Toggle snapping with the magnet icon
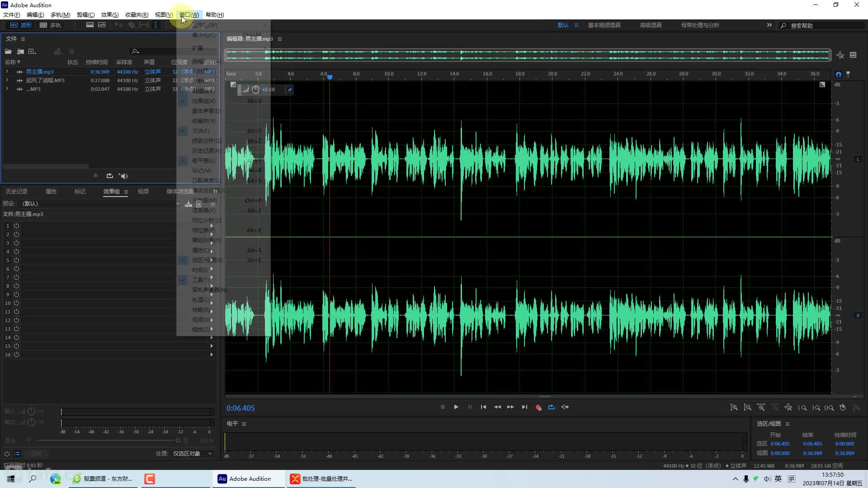 839,75
